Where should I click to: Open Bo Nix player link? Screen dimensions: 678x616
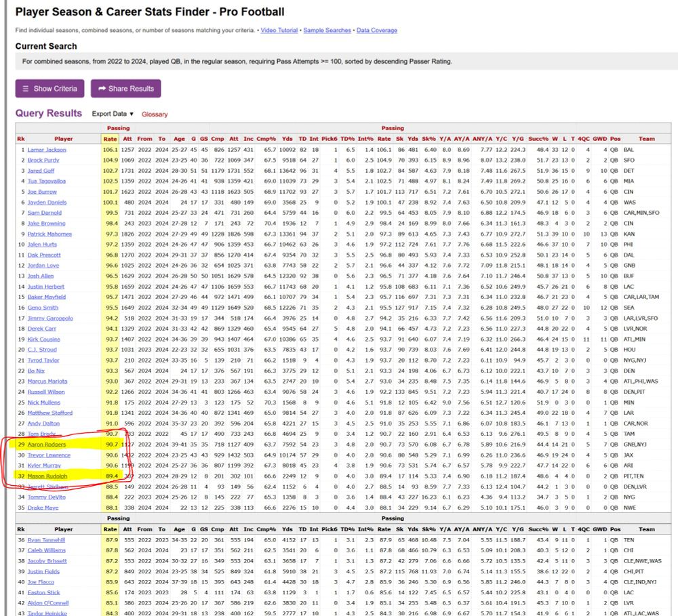36,371
